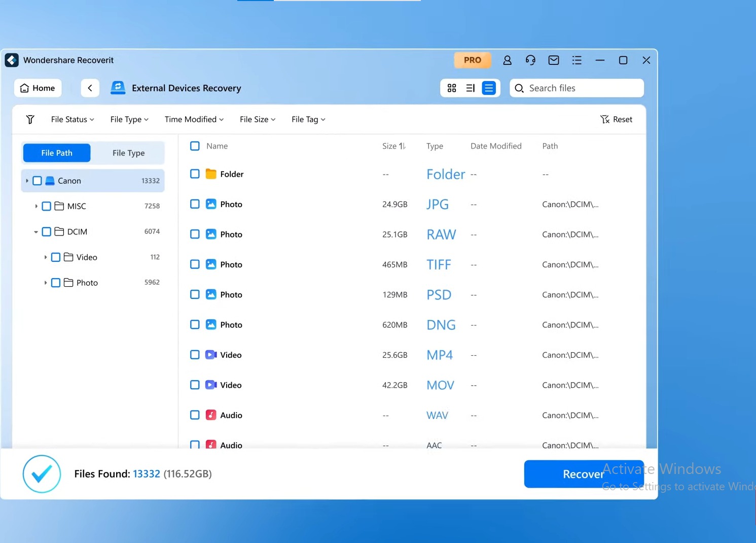Click the filter funnel icon

[30, 119]
